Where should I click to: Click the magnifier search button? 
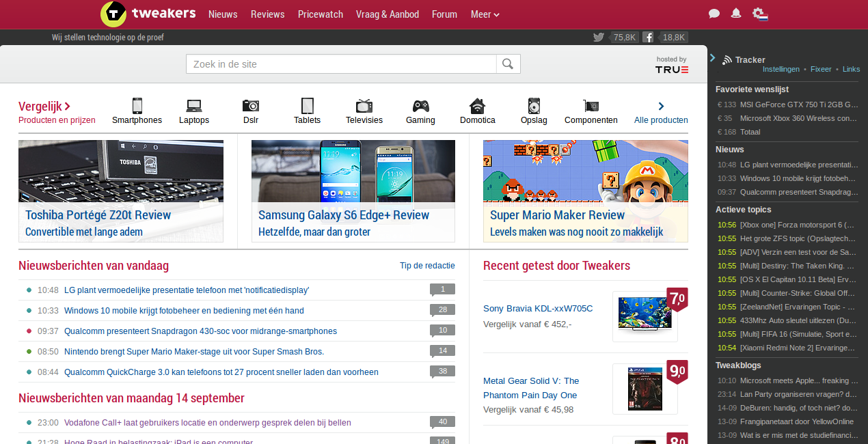(x=508, y=64)
